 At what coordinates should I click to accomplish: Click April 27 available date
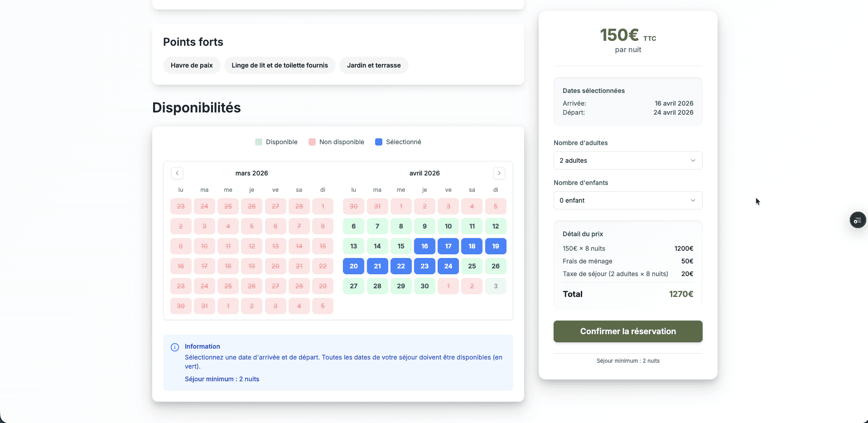[x=353, y=286]
